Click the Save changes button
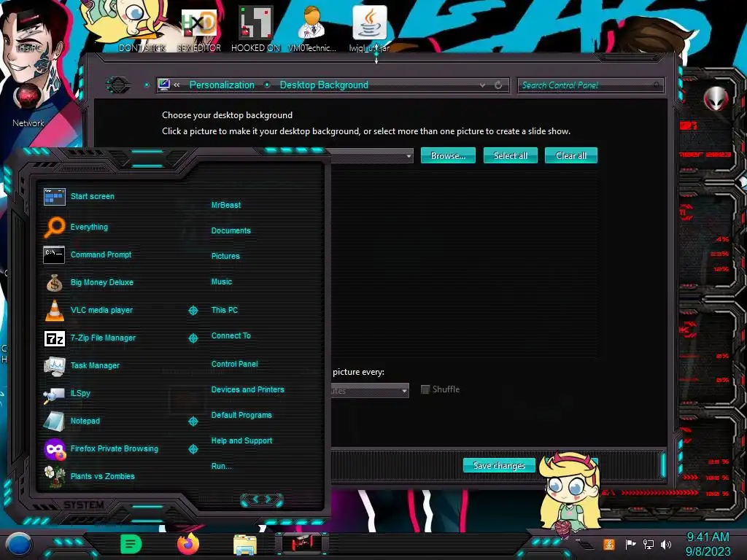This screenshot has height=560, width=747. [x=499, y=465]
